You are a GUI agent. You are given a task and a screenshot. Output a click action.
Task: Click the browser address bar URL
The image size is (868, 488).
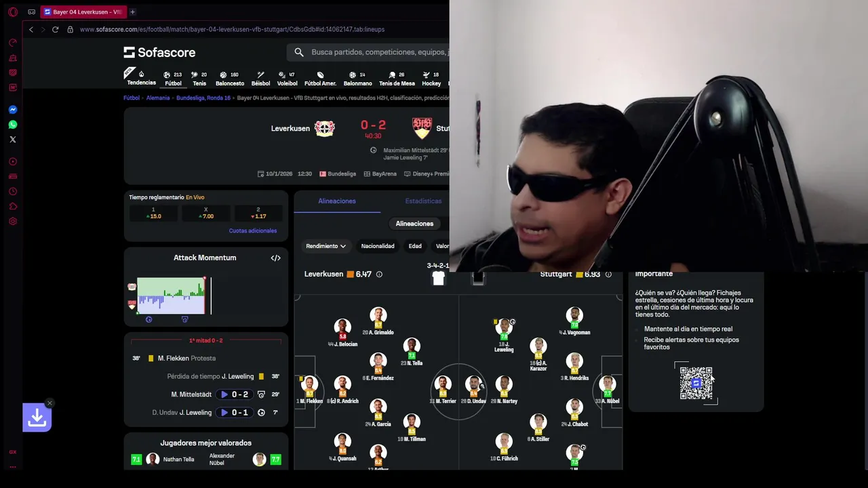pos(232,29)
